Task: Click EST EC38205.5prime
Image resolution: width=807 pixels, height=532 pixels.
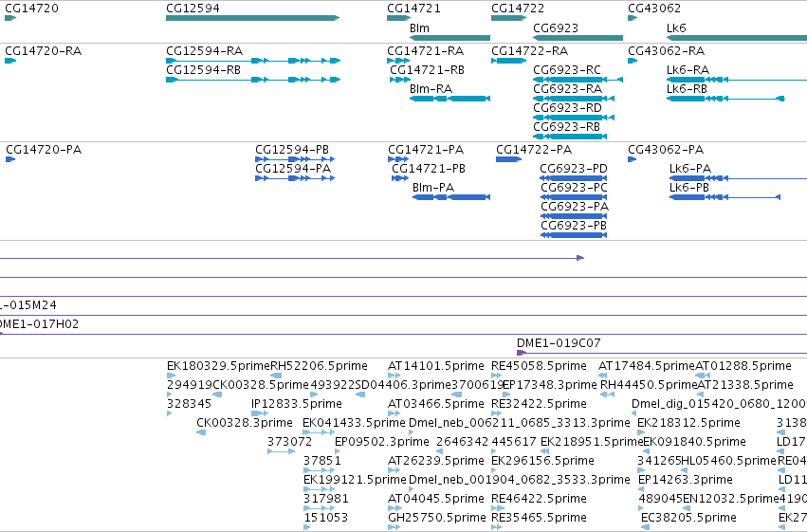Action: pos(645,527)
